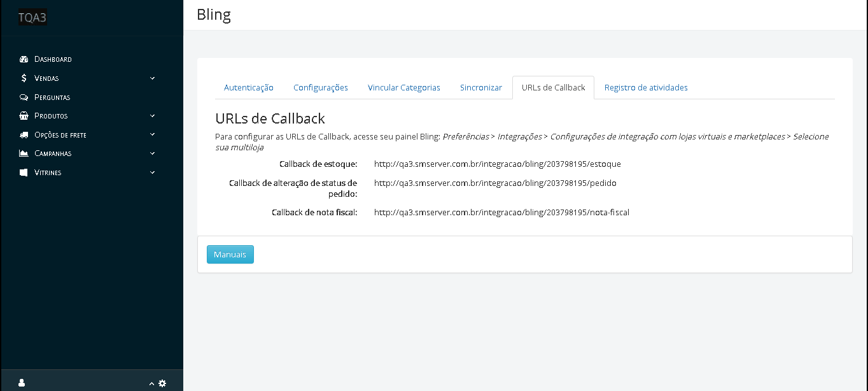Go to Dashboard in the sidebar
The width and height of the screenshot is (868, 391).
click(53, 59)
